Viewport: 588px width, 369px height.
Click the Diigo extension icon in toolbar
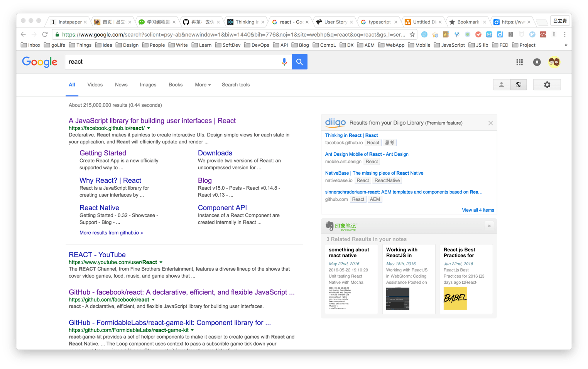[x=500, y=34]
